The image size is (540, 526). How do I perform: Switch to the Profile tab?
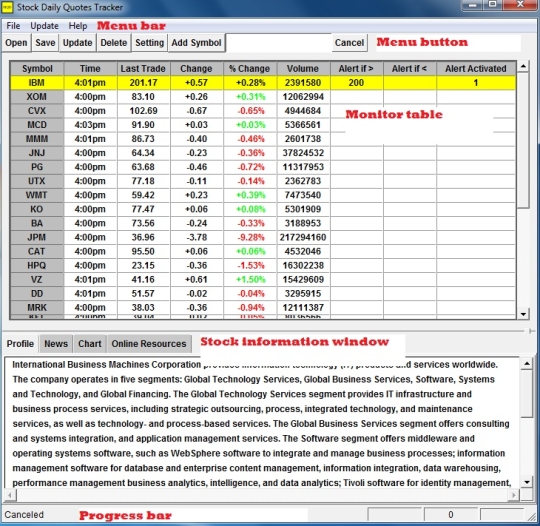pyautogui.click(x=20, y=344)
